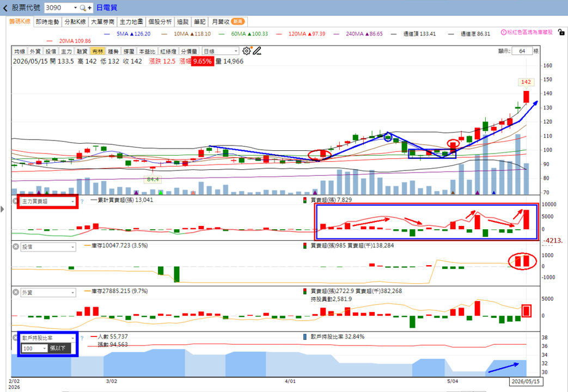Click the 142 high price label
The image size is (568, 392).
(x=526, y=82)
